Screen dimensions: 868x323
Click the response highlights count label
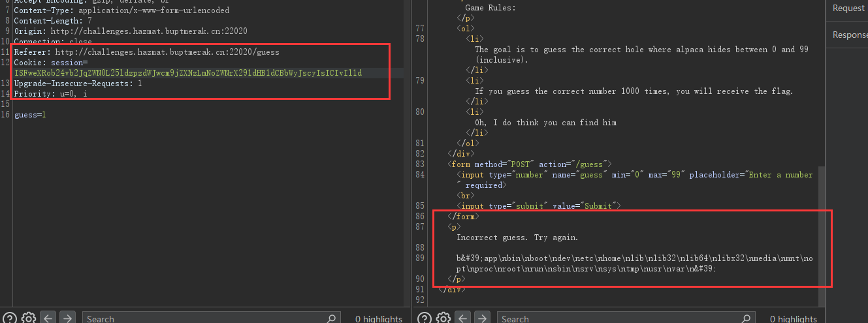coord(794,319)
